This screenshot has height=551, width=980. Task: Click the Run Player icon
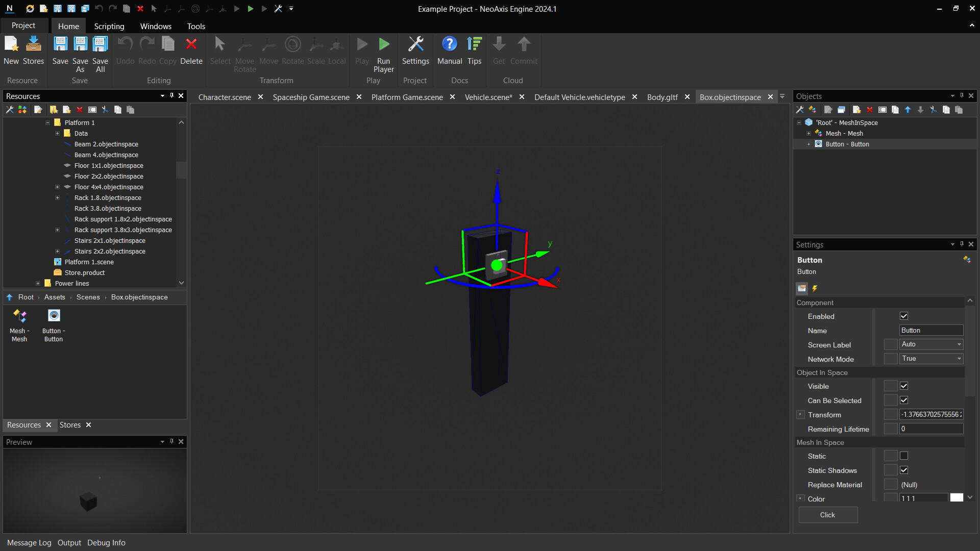384,45
